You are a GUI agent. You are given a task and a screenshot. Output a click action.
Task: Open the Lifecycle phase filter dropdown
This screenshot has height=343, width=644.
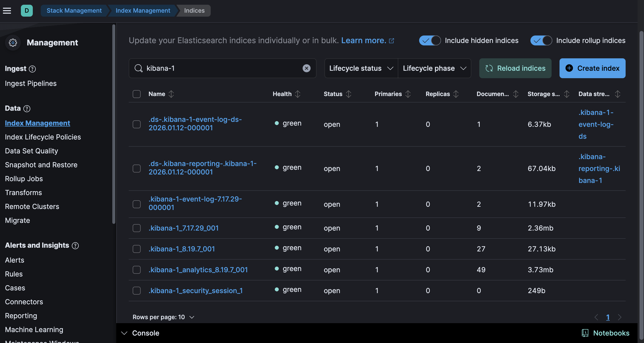[434, 68]
